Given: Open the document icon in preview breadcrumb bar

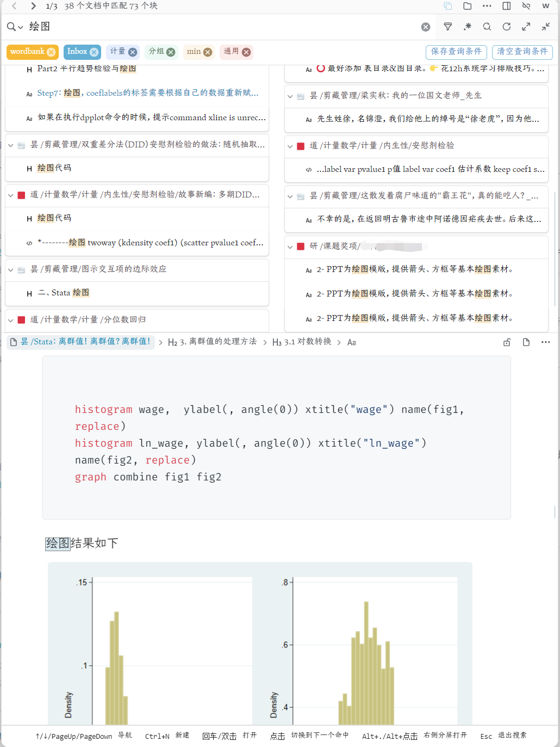Looking at the screenshot, I should pyautogui.click(x=526, y=342).
